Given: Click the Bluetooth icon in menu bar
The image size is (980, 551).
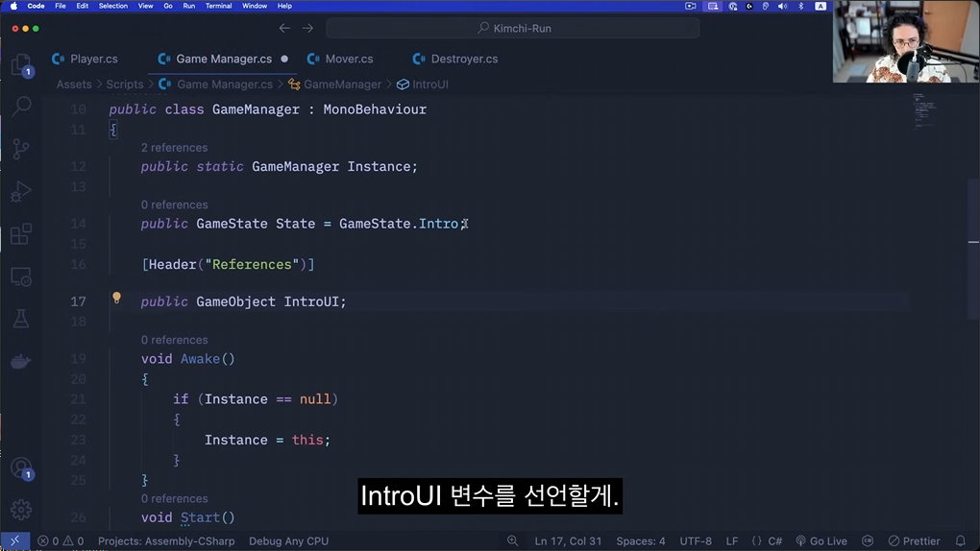Looking at the screenshot, I should pyautogui.click(x=801, y=6).
